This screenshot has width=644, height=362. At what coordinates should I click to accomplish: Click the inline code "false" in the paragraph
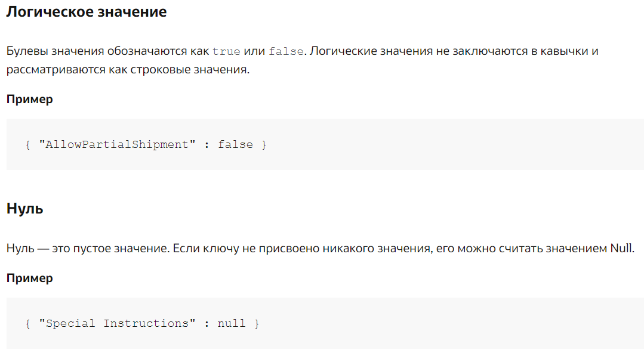(x=286, y=52)
